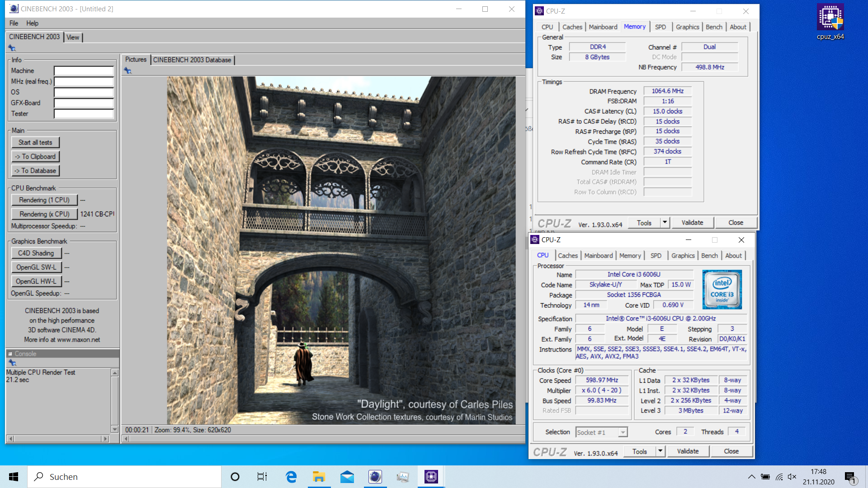The width and height of the screenshot is (868, 488).
Task: Run the C4D Shading test
Action: [36, 253]
